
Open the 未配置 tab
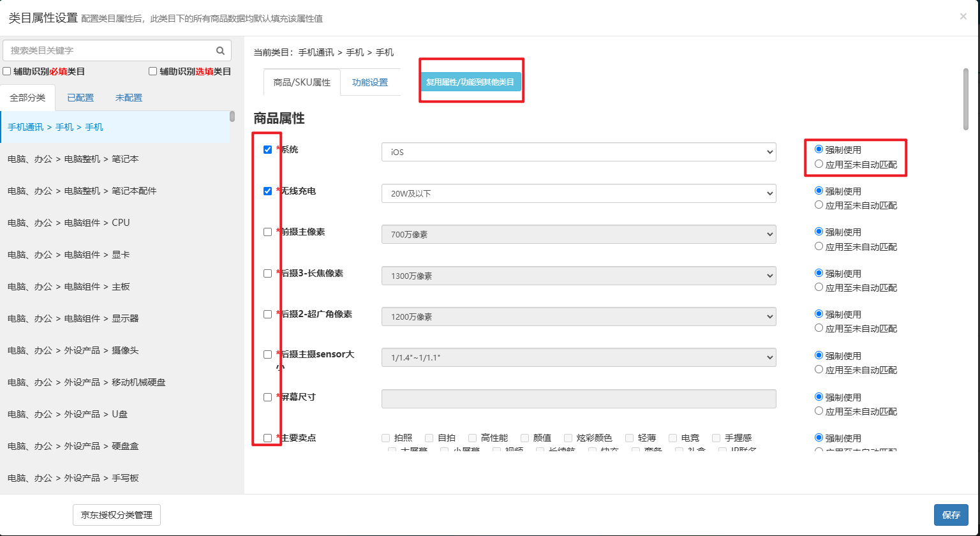tap(129, 98)
